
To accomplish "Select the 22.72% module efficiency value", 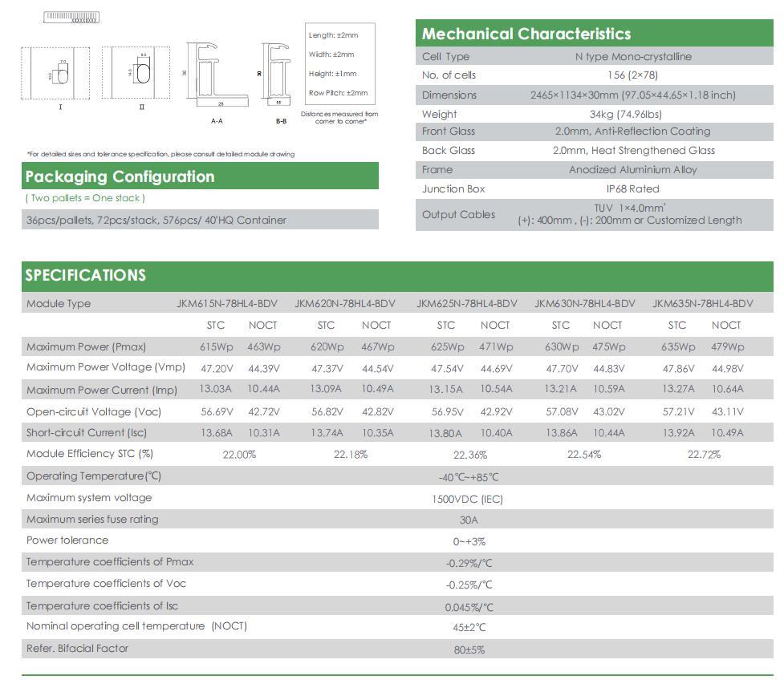I will (x=704, y=455).
